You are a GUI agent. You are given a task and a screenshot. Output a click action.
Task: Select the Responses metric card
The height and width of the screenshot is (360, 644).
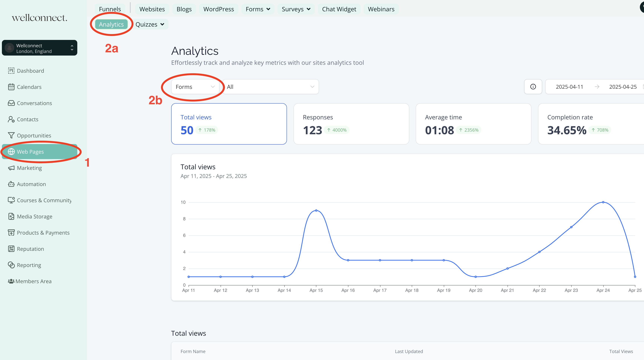click(351, 124)
